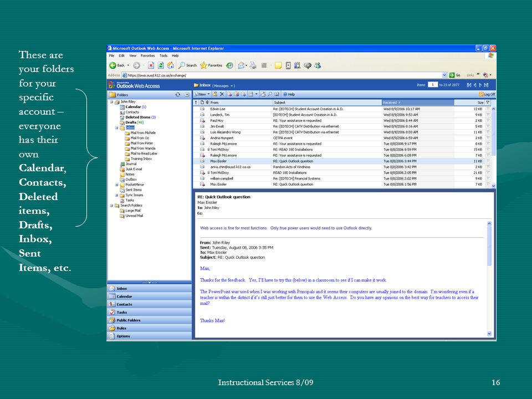532x399 pixels.
Task: Go to the IE Home page icon
Action: click(171, 65)
